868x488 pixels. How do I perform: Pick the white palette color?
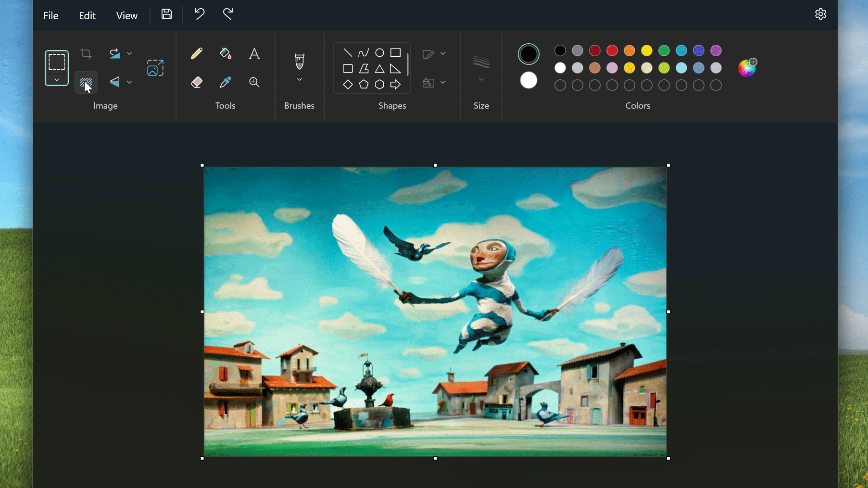(560, 68)
